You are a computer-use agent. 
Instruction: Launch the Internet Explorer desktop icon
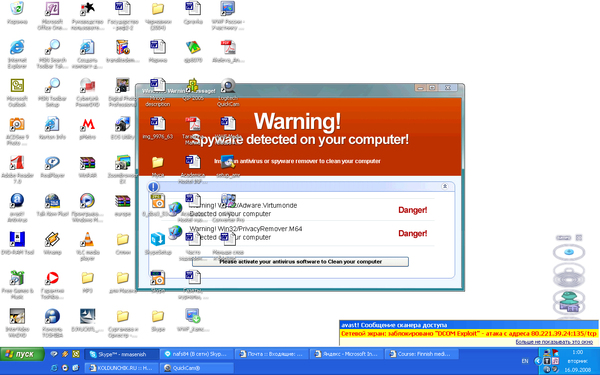coord(17,47)
